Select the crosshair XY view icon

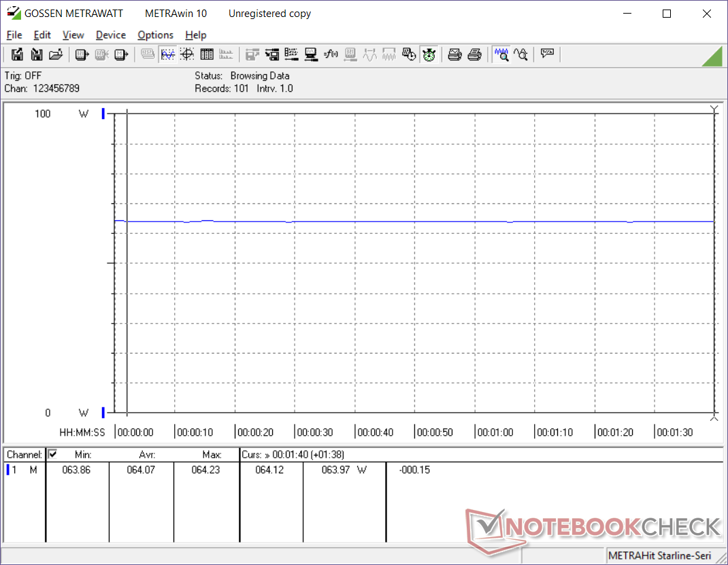coord(187,55)
